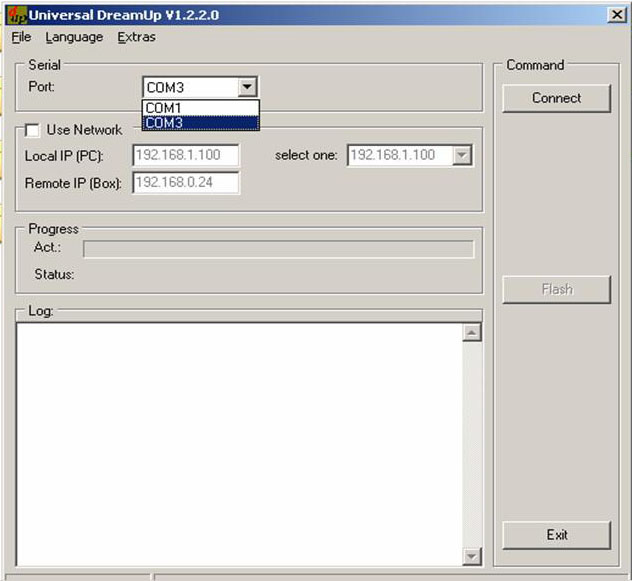Click the Exit button
Screen dimensions: 632x581
[x=557, y=535]
